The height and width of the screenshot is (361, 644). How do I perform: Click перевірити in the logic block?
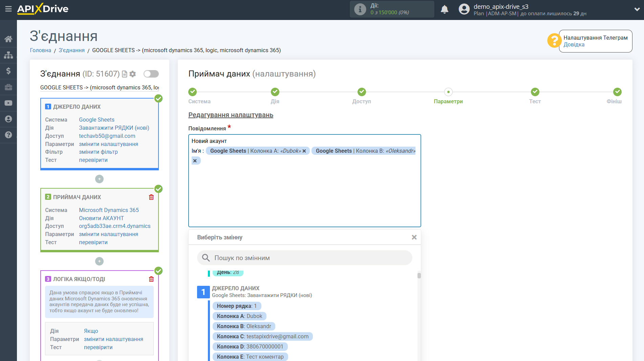98,347
